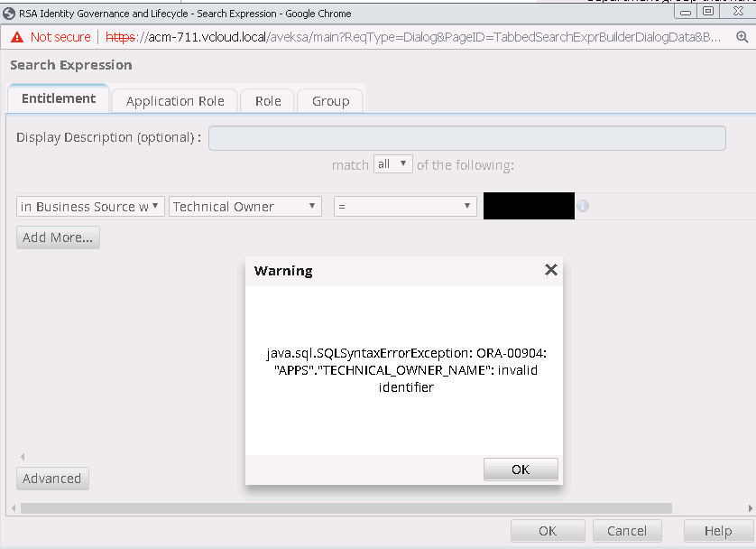Image resolution: width=756 pixels, height=549 pixels.
Task: Dismiss the warning with its OK button
Action: [521, 470]
